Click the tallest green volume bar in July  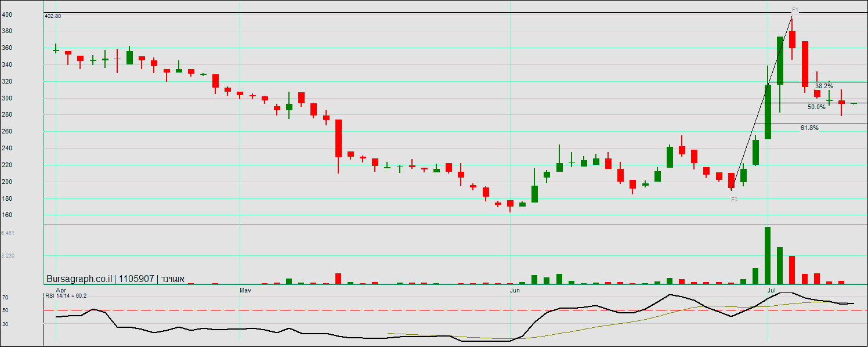768,255
